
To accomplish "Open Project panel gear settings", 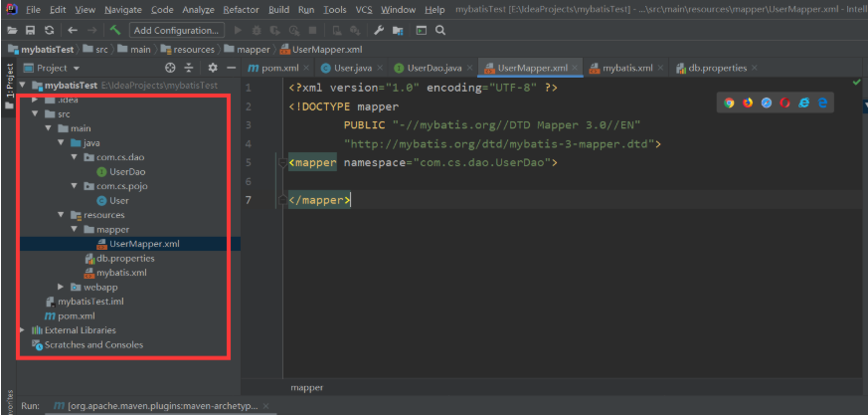I will pos(213,68).
